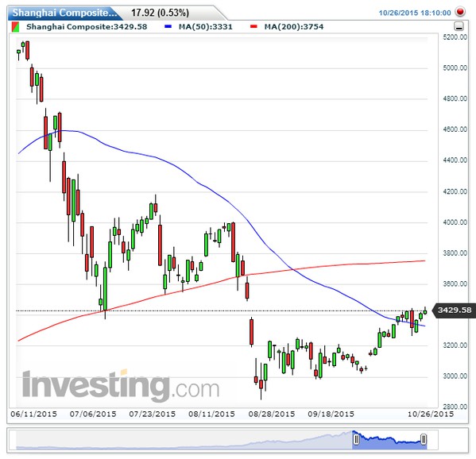Click the left range slider handle
Image resolution: width=476 pixels, height=459 pixels.
point(356,439)
